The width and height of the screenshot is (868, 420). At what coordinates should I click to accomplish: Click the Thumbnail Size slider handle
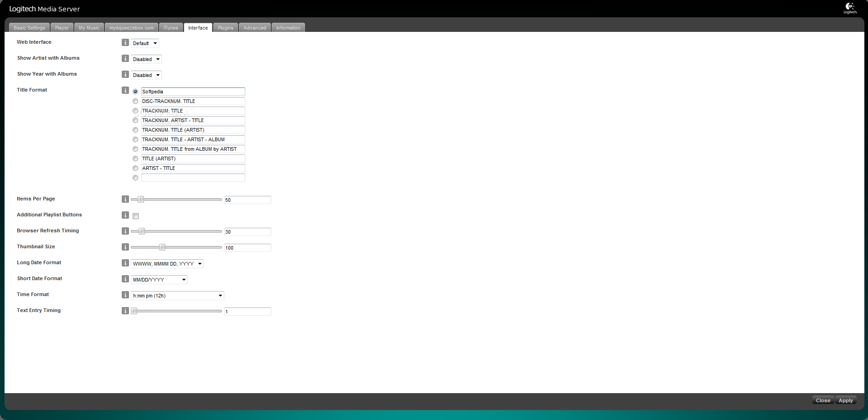click(x=162, y=247)
